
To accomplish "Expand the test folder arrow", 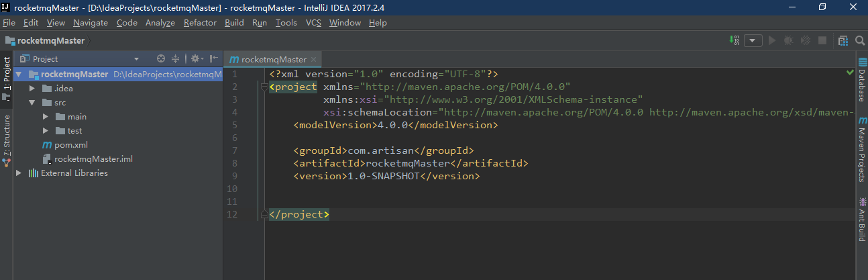I will point(45,131).
